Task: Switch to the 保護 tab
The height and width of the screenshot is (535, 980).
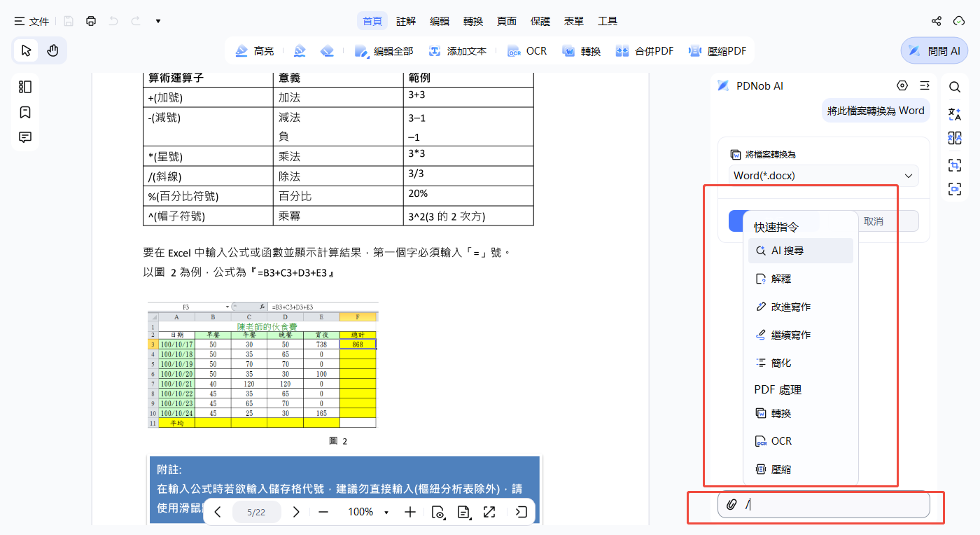Action: point(540,21)
